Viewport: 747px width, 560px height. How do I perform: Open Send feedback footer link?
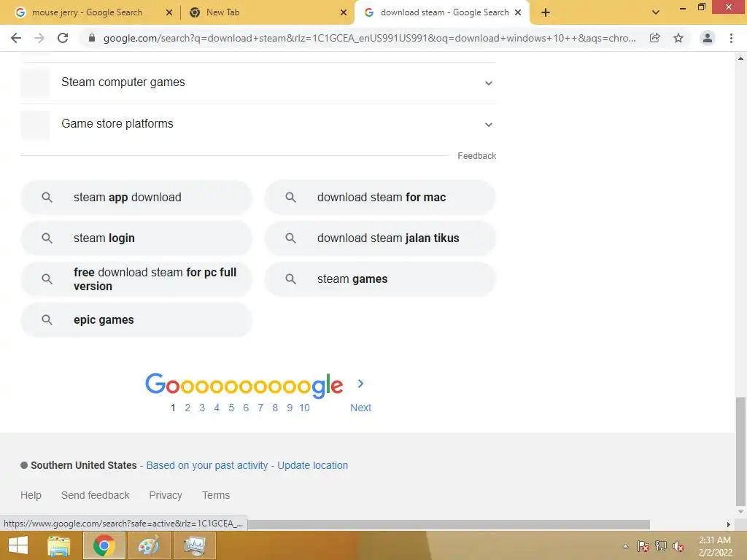tap(96, 495)
